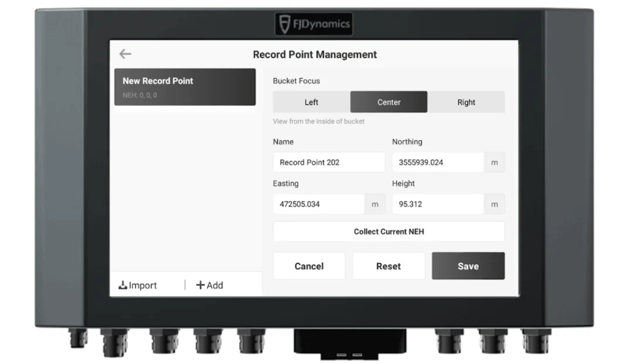
Task: Select Center bucket focus
Action: 389,102
